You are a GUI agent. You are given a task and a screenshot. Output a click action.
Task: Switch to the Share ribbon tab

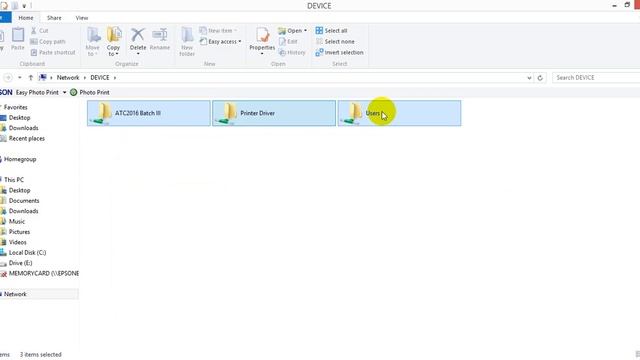54,18
